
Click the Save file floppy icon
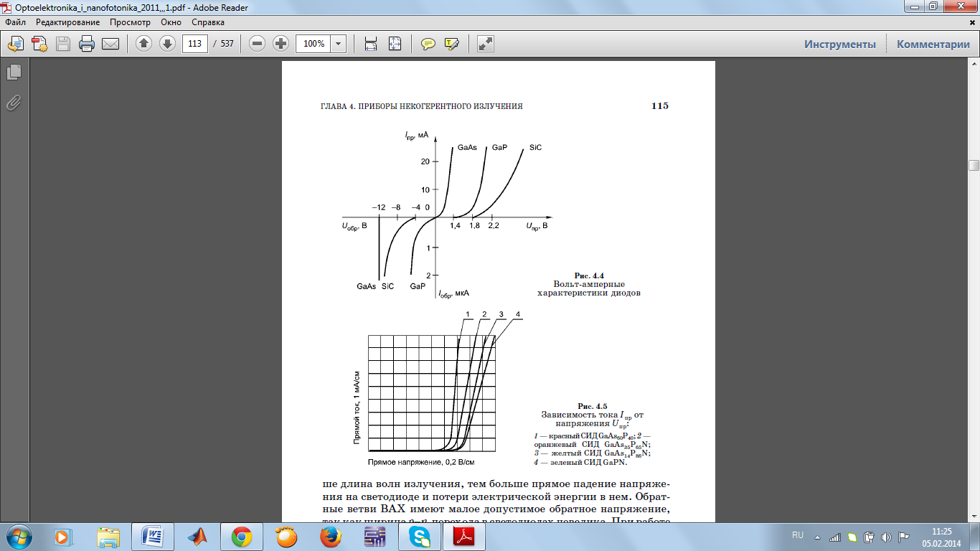(62, 44)
